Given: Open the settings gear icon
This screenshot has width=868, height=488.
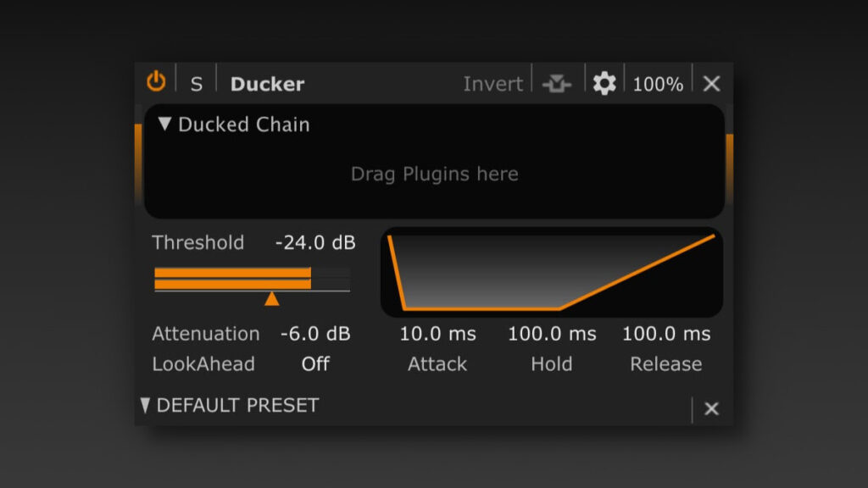Looking at the screenshot, I should 604,83.
